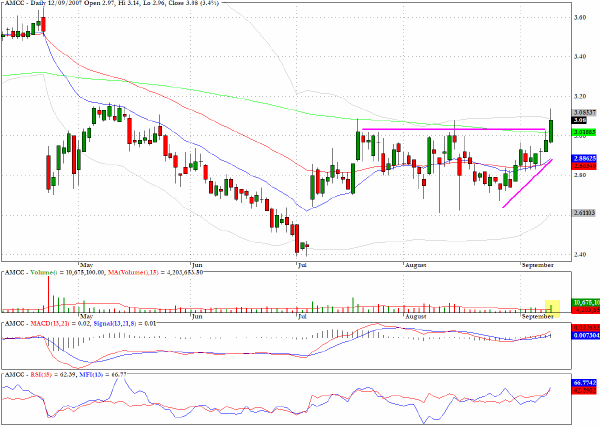
Task: Click the black 3.08 closing price tag
Action: click(579, 120)
